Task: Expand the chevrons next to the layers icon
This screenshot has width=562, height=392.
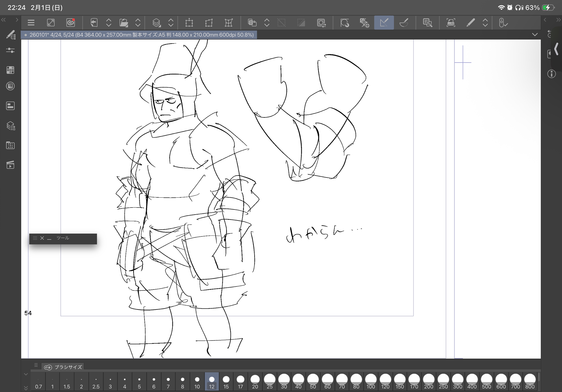Action: tap(171, 23)
